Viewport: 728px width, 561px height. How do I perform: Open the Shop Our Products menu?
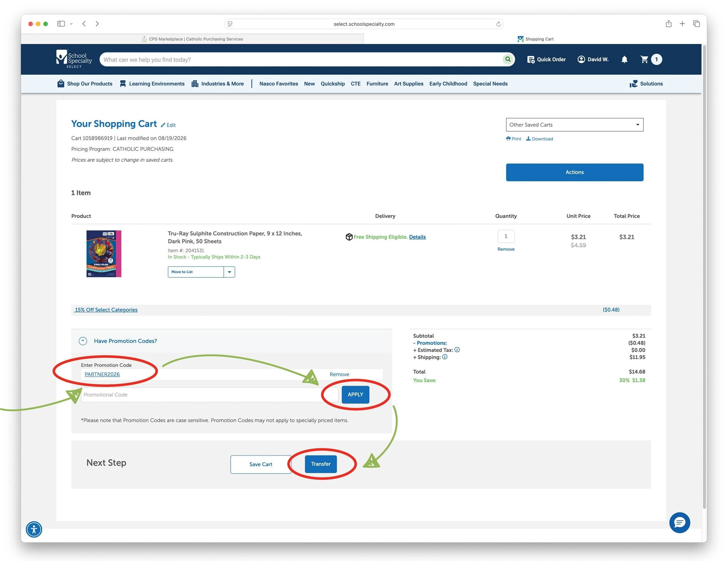85,84
